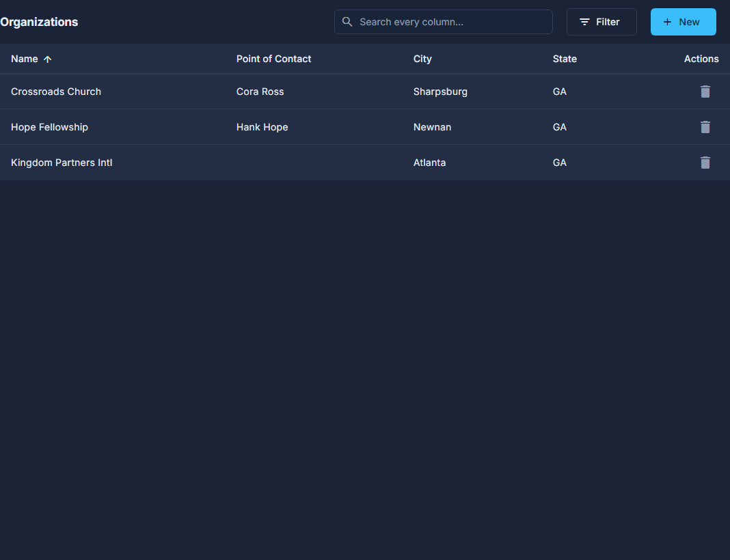Sort by Point of Contact column
Screen dimensions: 730x560
(273, 59)
